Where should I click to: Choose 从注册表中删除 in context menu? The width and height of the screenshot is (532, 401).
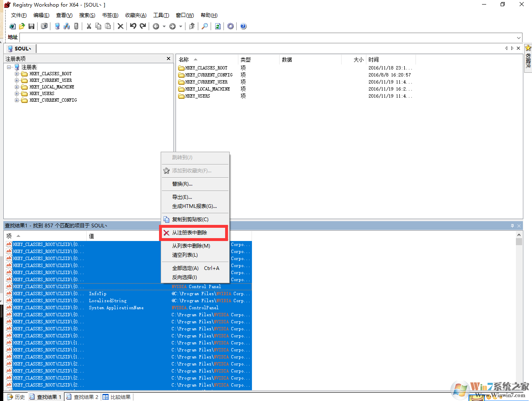190,233
